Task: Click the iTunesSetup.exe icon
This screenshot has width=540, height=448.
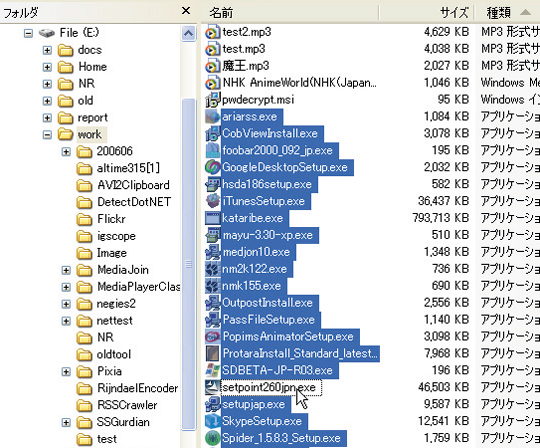Action: coord(212,201)
